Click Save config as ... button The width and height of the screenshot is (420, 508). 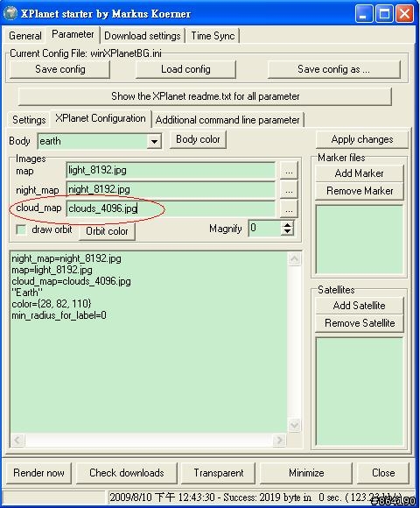click(x=333, y=69)
